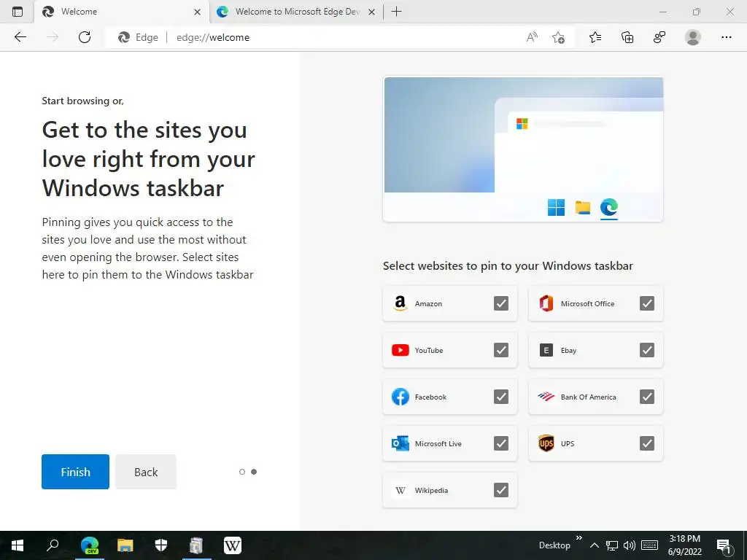Image resolution: width=747 pixels, height=560 pixels.
Task: Click the Amazon logo icon
Action: tap(400, 303)
